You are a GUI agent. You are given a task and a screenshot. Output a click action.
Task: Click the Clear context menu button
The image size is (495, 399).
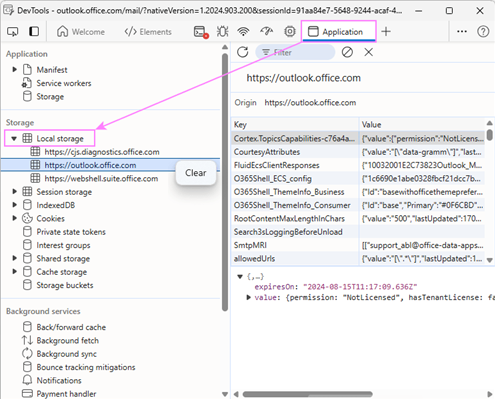pyautogui.click(x=196, y=173)
